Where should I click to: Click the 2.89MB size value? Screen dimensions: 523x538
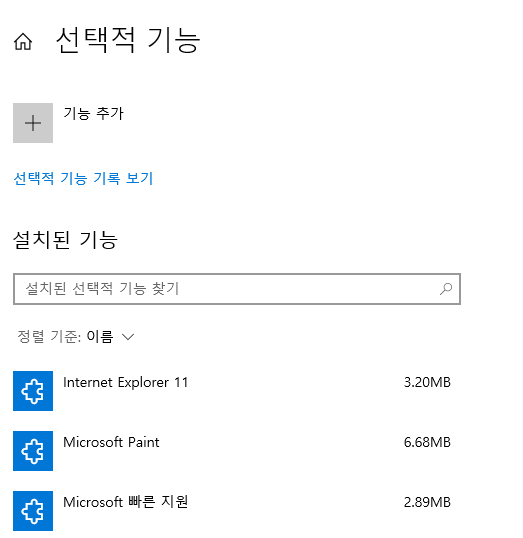(x=427, y=502)
